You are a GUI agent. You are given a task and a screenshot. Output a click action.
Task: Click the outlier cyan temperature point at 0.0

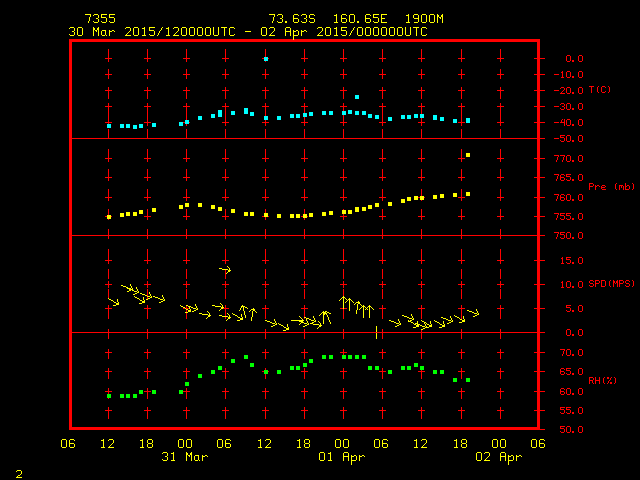click(x=266, y=59)
